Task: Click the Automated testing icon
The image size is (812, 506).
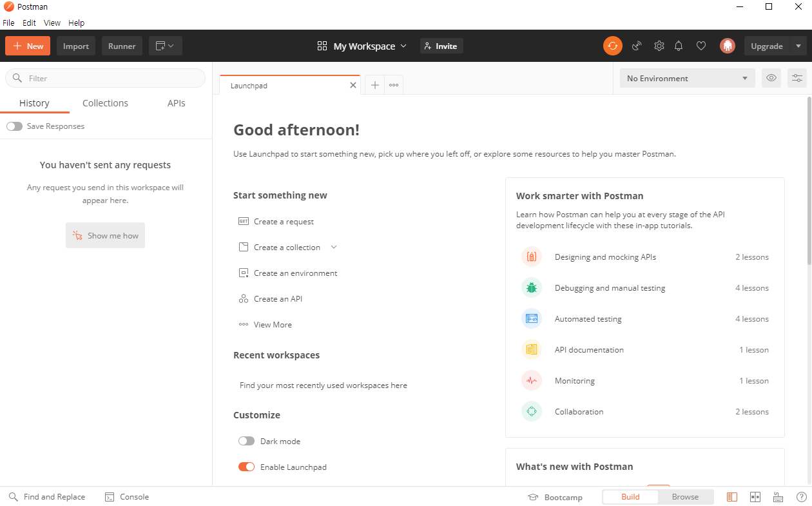Action: (532, 318)
